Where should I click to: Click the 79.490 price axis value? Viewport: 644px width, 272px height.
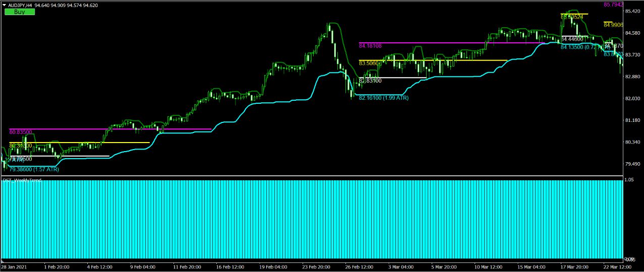click(x=633, y=164)
